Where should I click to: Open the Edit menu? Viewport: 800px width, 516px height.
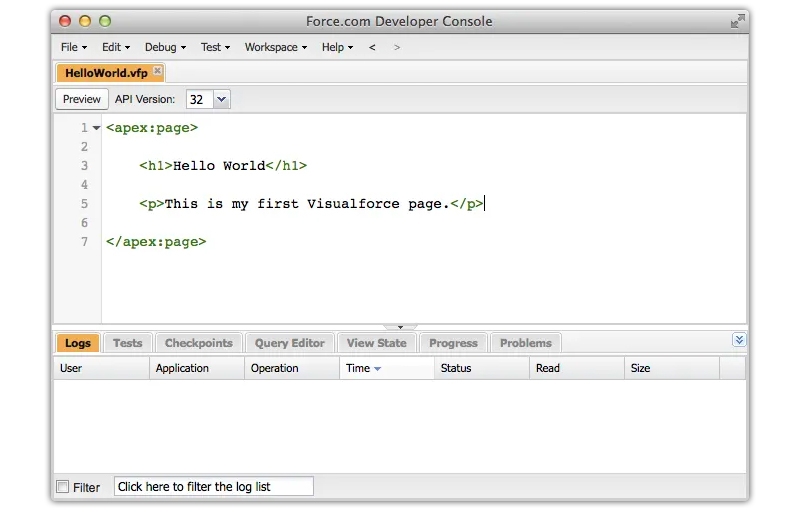116,47
